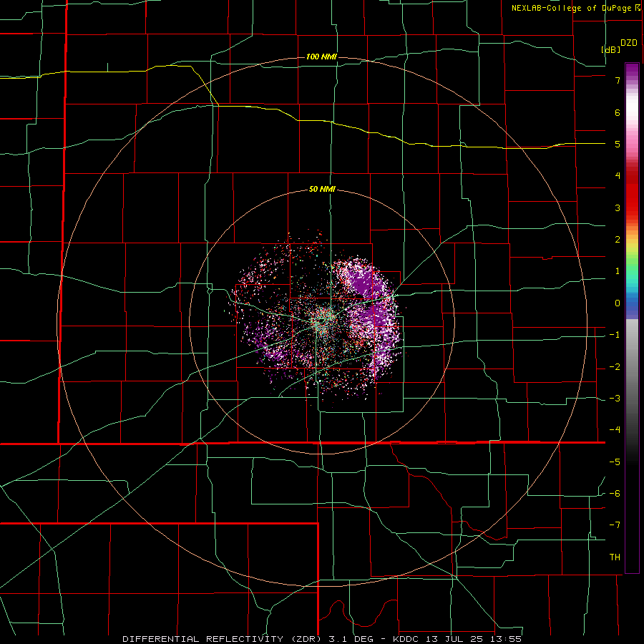Click the TH threshold label on the legend

(x=615, y=557)
